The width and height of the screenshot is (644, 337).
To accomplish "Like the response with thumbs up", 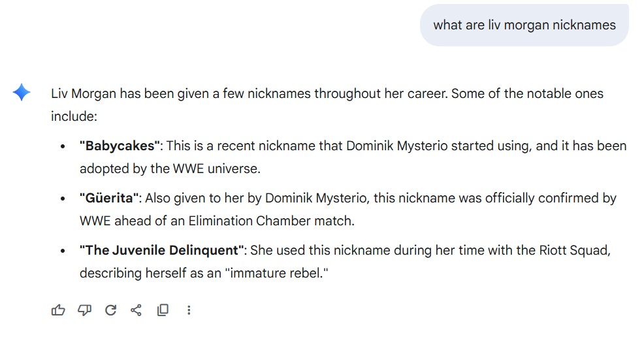I will coord(58,310).
